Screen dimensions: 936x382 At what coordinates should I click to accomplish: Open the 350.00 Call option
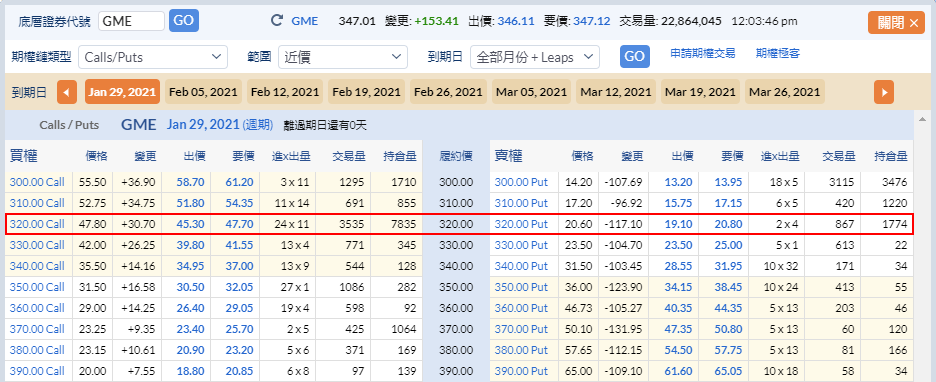(37, 287)
